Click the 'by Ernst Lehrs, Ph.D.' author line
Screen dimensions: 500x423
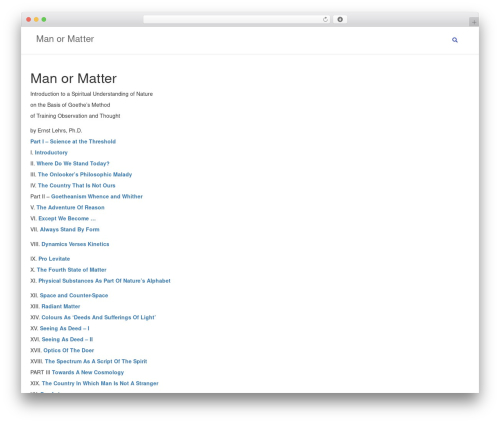pos(56,130)
